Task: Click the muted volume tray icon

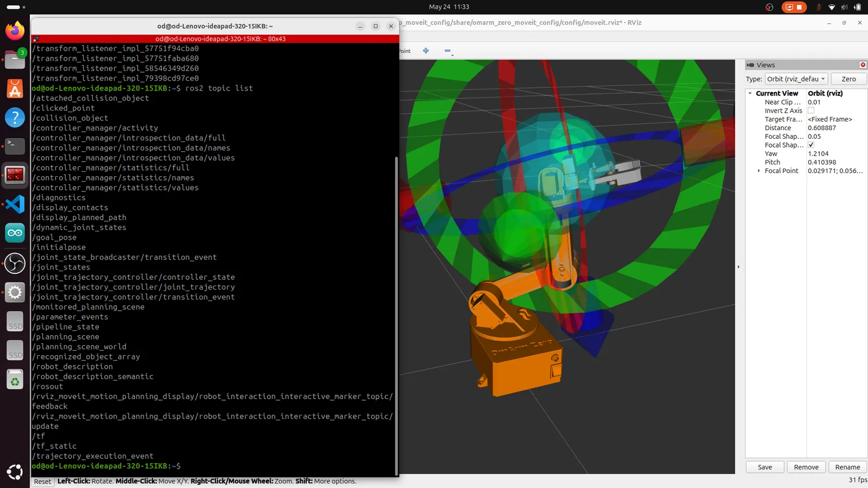Action: (x=844, y=7)
